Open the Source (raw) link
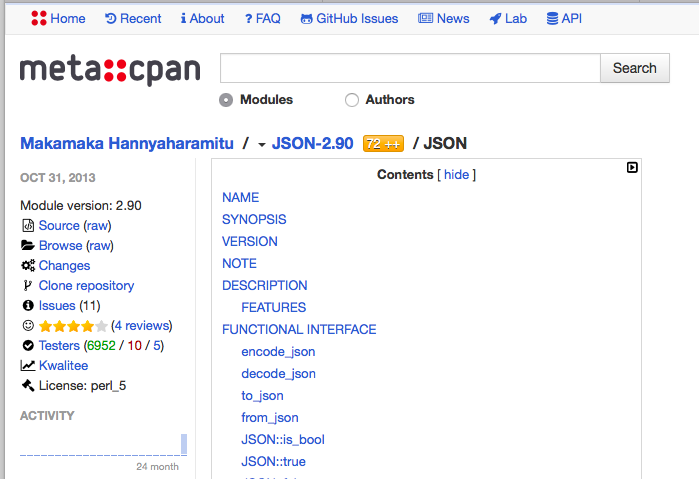This screenshot has height=479, width=699. click(97, 225)
